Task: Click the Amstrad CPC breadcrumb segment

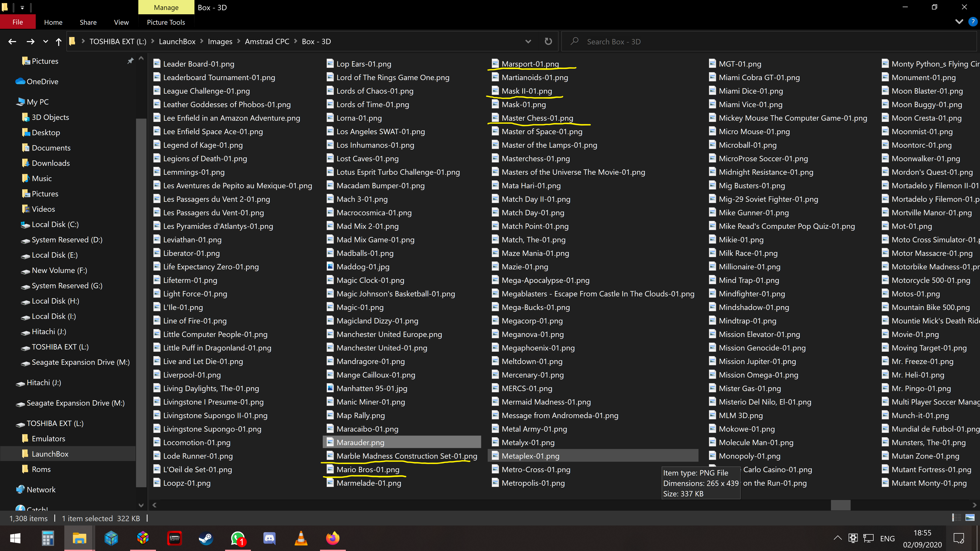Action: (x=267, y=41)
